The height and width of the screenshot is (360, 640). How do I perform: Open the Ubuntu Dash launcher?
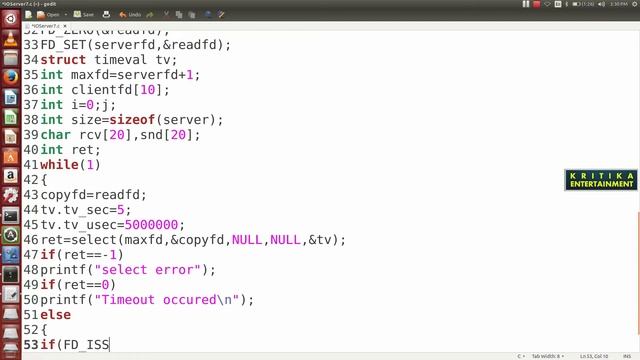(11, 19)
